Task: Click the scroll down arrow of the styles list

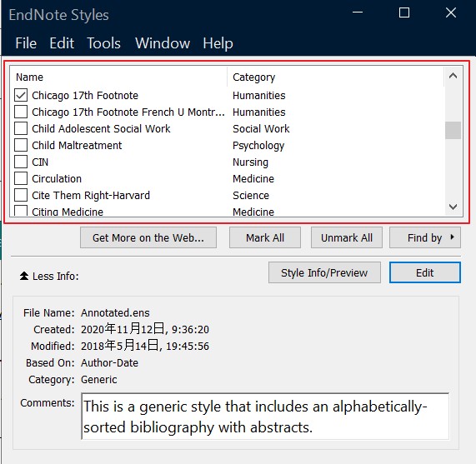Action: 453,207
